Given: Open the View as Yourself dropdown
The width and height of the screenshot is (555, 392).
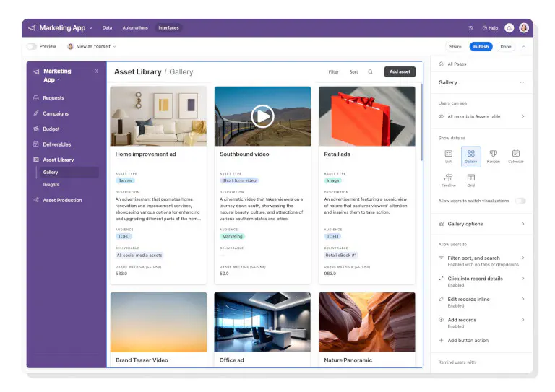Looking at the screenshot, I should (92, 46).
